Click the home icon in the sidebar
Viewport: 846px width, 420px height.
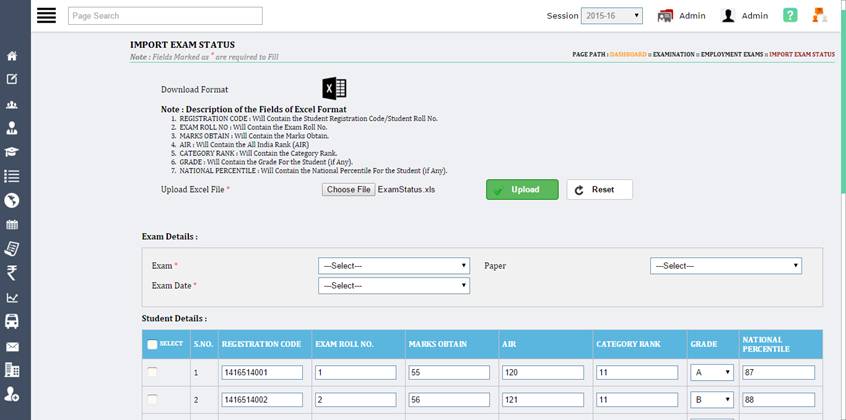pyautogui.click(x=12, y=56)
